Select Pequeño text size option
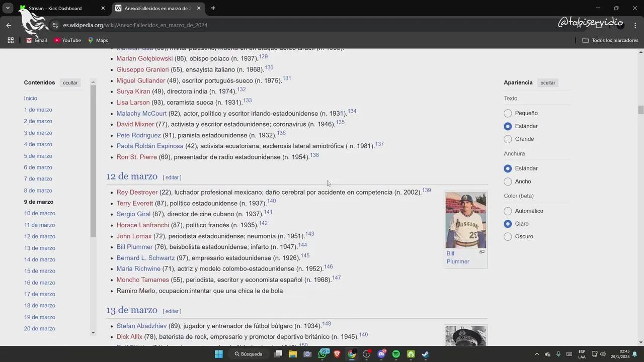Screen dimensions: 644x362 tap(508, 113)
